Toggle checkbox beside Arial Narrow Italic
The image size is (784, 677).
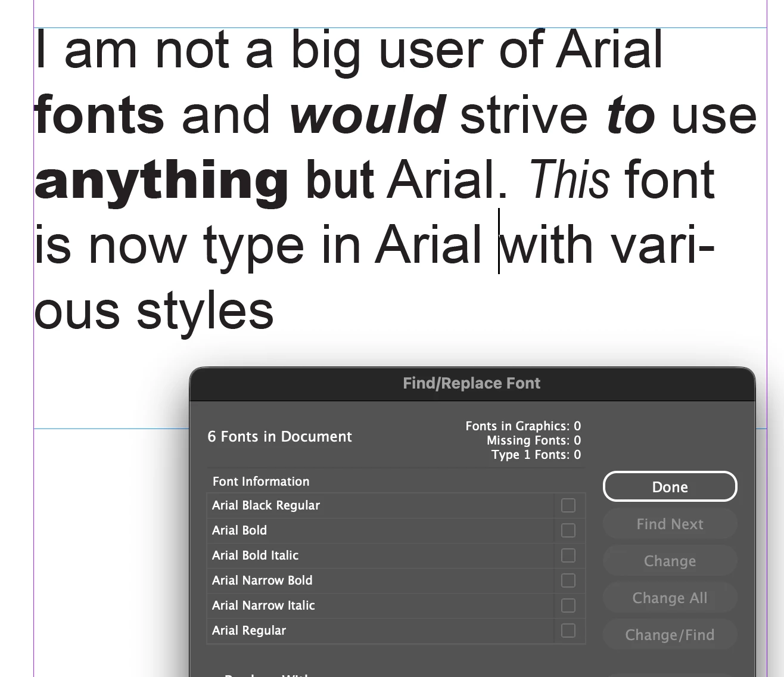[568, 605]
